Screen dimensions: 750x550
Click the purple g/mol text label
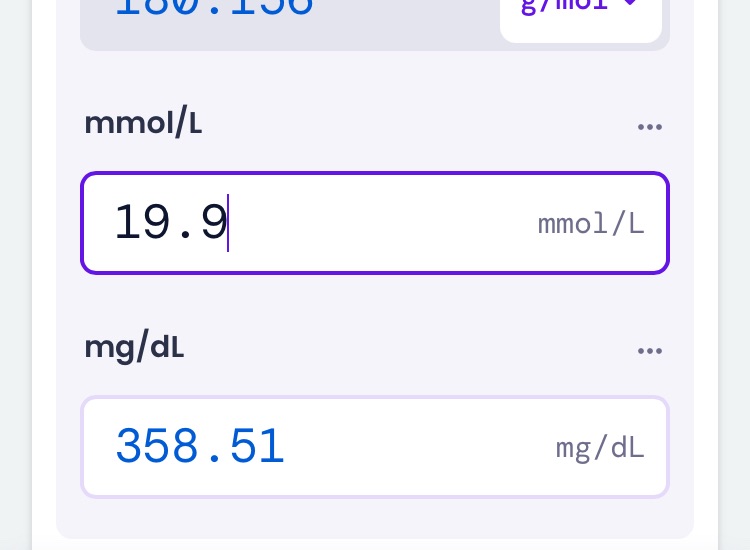(x=564, y=6)
